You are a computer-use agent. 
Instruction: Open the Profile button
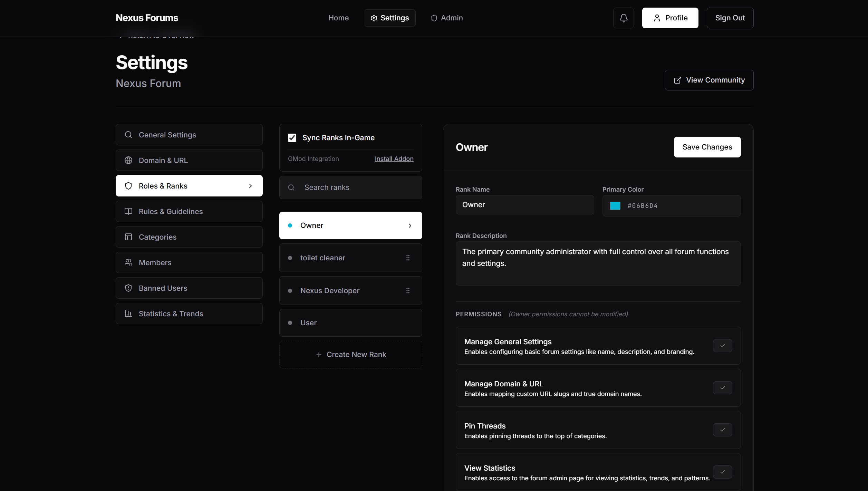pos(670,18)
